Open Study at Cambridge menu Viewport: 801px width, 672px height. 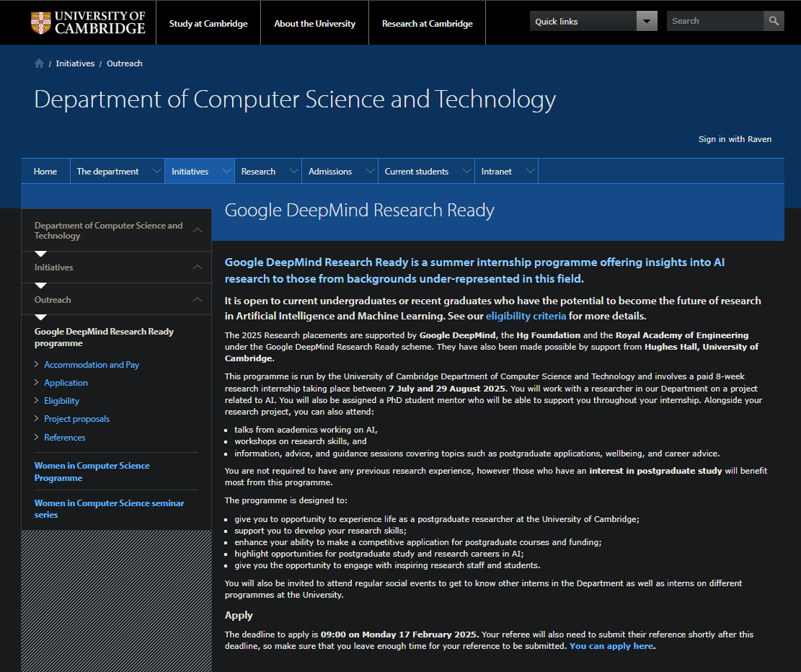point(208,24)
